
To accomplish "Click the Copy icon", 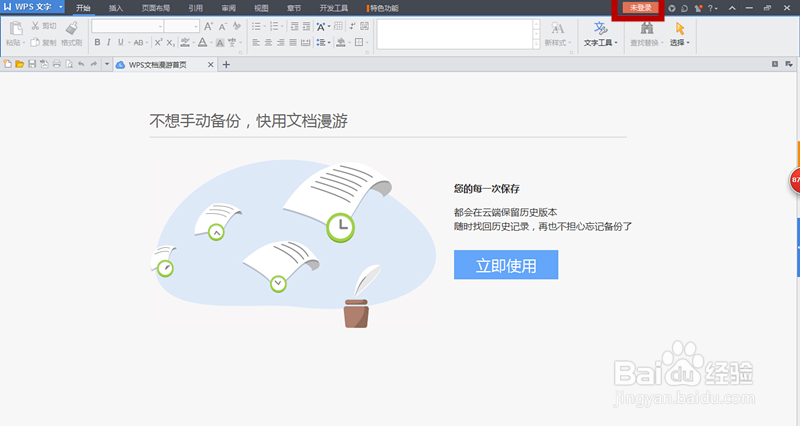I will click(x=35, y=42).
